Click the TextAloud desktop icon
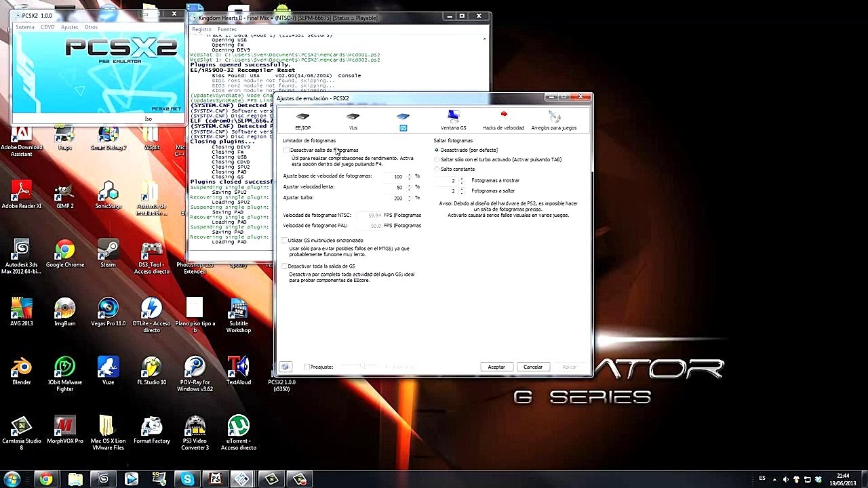The width and height of the screenshot is (868, 488). click(238, 371)
